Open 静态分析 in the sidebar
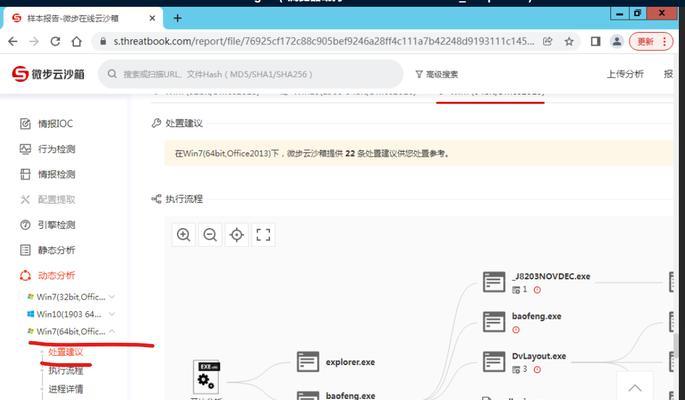This screenshot has height=400, width=685. click(x=47, y=250)
